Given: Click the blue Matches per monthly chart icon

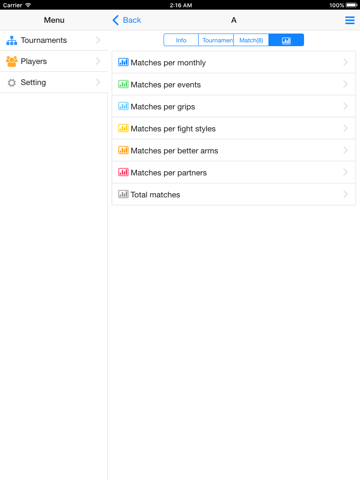Looking at the screenshot, I should 123,62.
